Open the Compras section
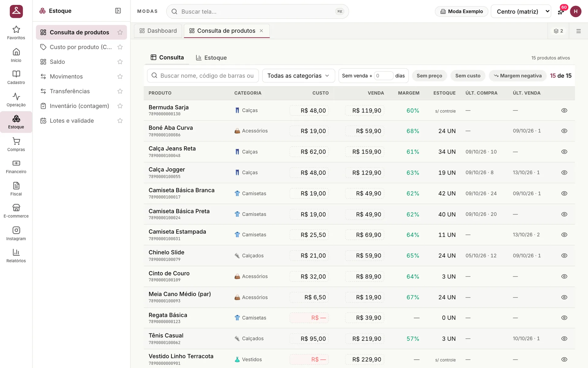 click(x=16, y=144)
